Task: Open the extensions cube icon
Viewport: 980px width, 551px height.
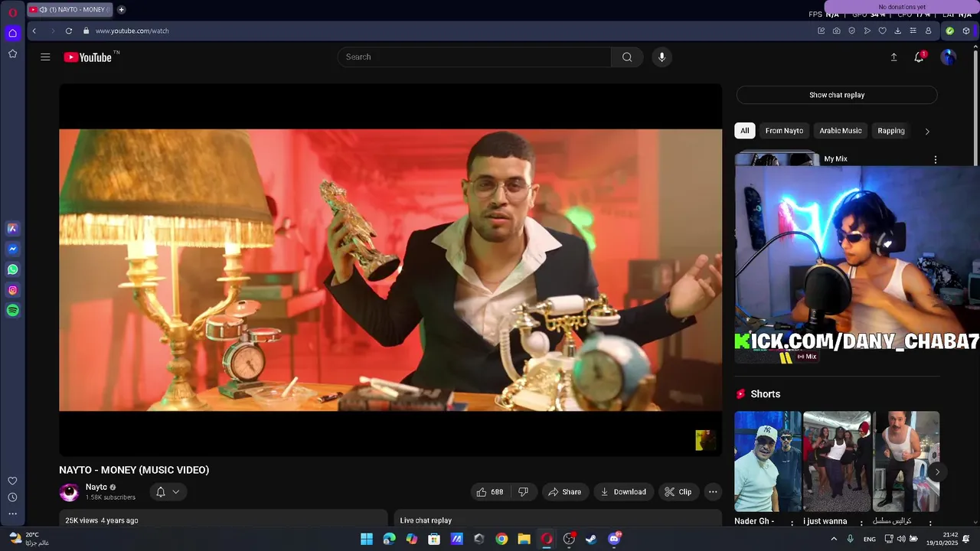Action: pyautogui.click(x=966, y=31)
